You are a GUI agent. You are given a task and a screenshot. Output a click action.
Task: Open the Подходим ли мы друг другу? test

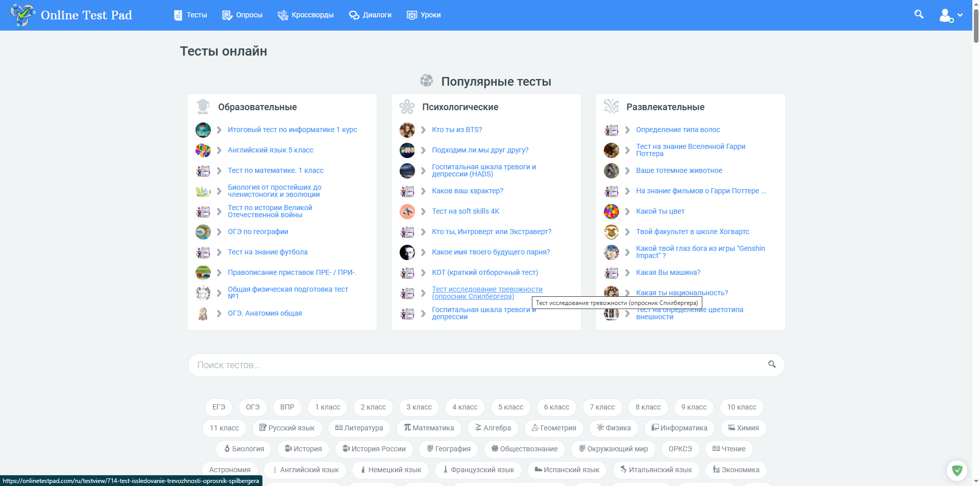coord(480,150)
